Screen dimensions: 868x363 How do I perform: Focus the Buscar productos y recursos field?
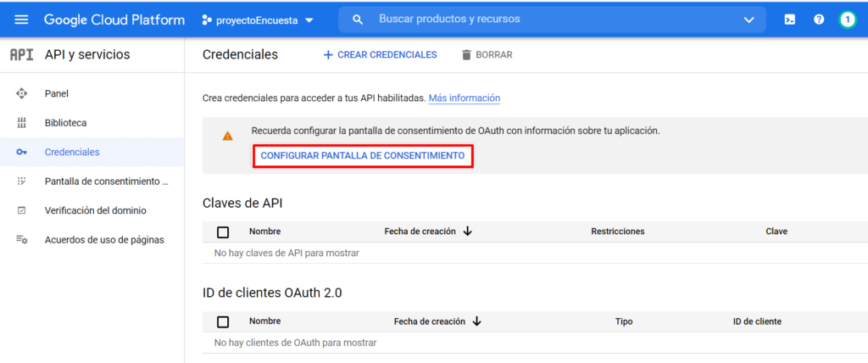[x=551, y=20]
